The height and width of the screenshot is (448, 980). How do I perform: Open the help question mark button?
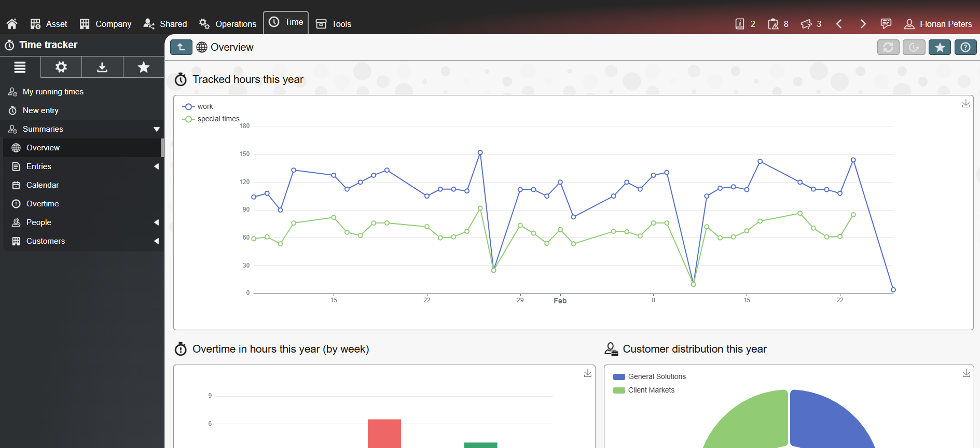tap(965, 47)
